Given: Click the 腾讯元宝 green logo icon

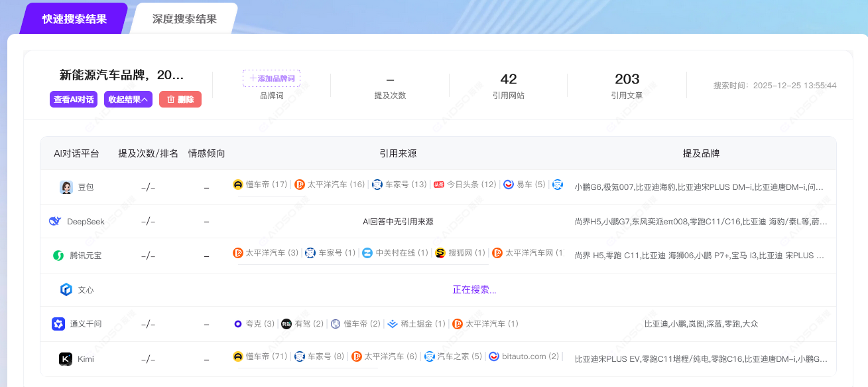Looking at the screenshot, I should [x=58, y=256].
